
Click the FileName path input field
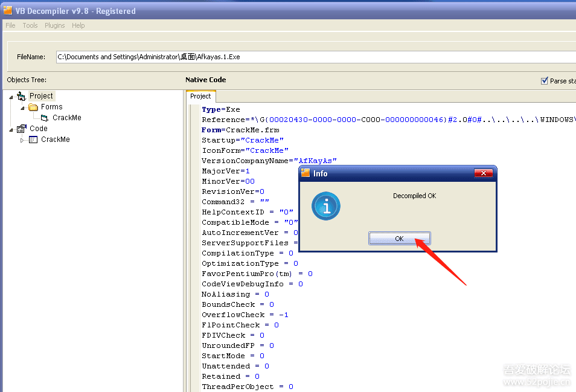(314, 57)
